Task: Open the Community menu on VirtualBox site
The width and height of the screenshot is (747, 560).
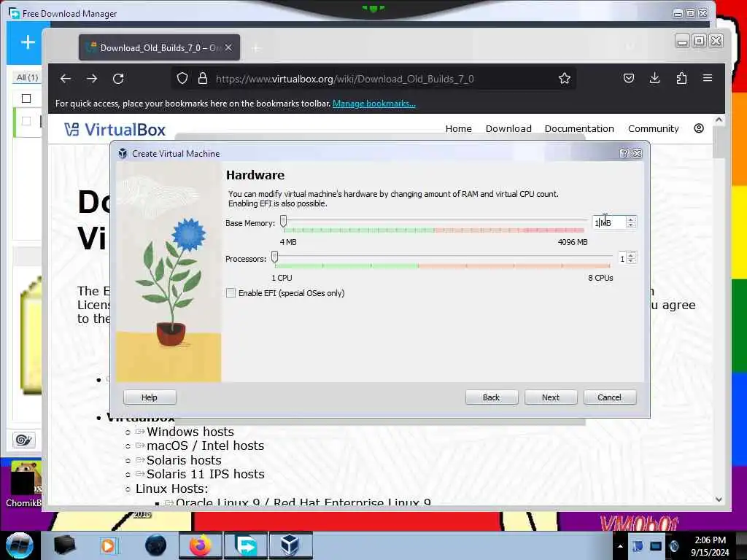Action: click(653, 128)
